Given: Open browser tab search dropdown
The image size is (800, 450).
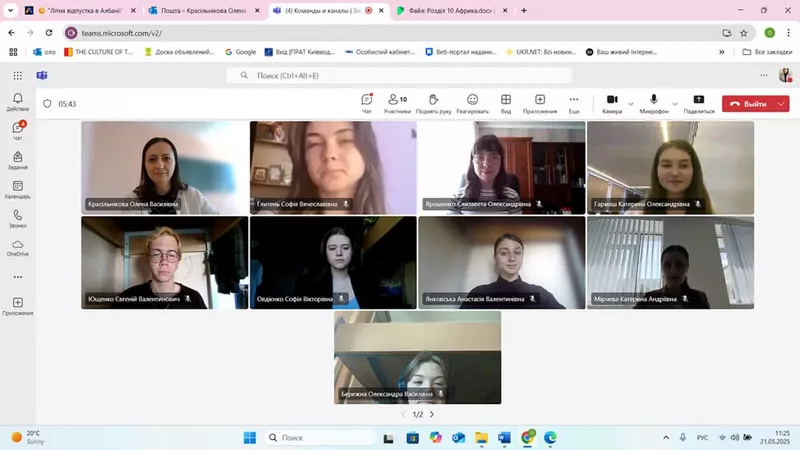Looking at the screenshot, I should click(10, 10).
